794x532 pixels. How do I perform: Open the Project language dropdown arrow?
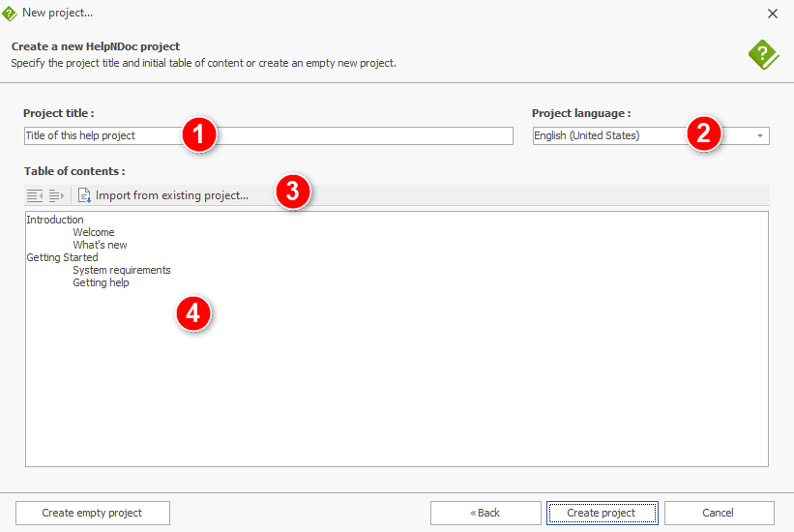759,135
